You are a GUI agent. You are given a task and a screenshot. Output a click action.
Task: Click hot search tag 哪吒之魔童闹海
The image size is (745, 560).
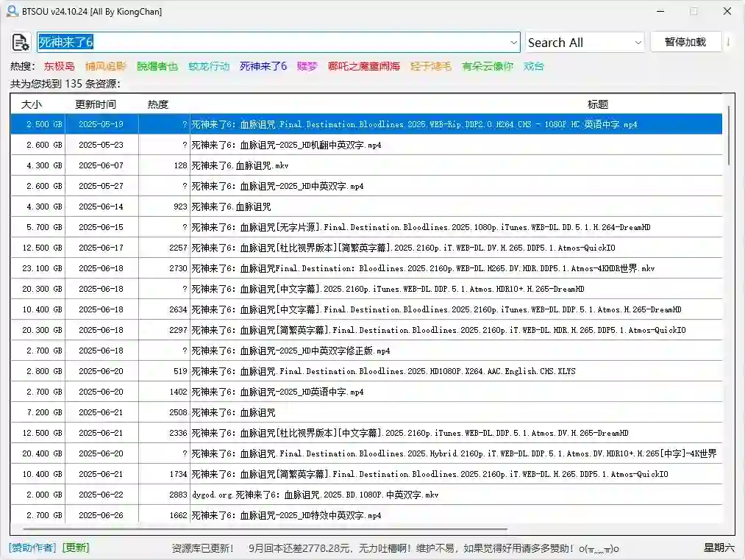(x=364, y=66)
